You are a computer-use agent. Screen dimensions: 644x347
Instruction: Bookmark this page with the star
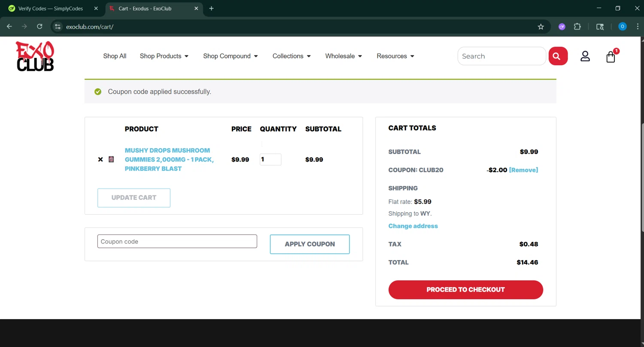click(x=541, y=27)
